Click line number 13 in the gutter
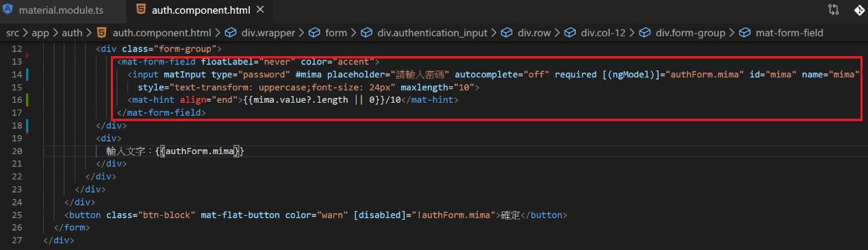This screenshot has width=868, height=250. [17, 62]
